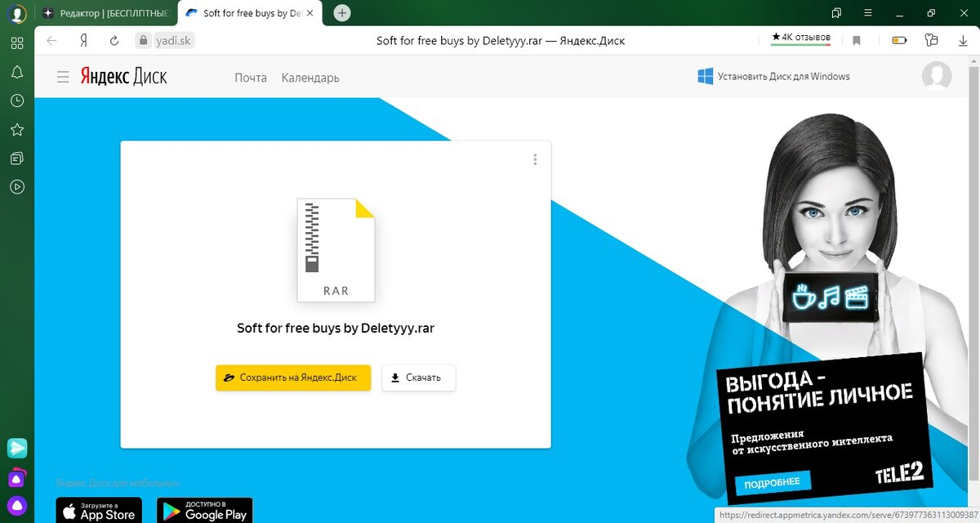
Task: Open the Google Play badge
Action: [x=205, y=511]
